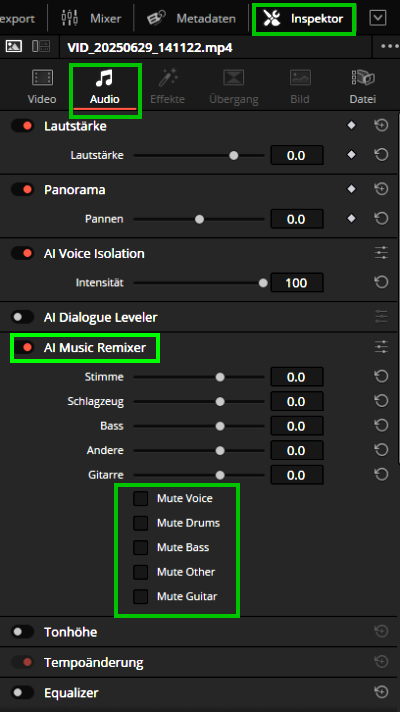The height and width of the screenshot is (712, 400).
Task: Open AI Voice Isolation settings icon
Action: pos(381,253)
